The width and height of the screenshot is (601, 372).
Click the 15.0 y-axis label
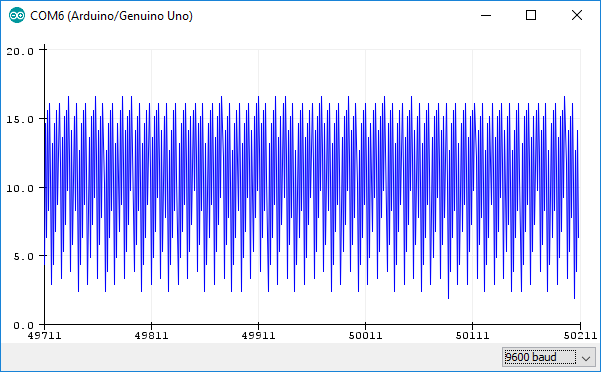tap(20, 120)
